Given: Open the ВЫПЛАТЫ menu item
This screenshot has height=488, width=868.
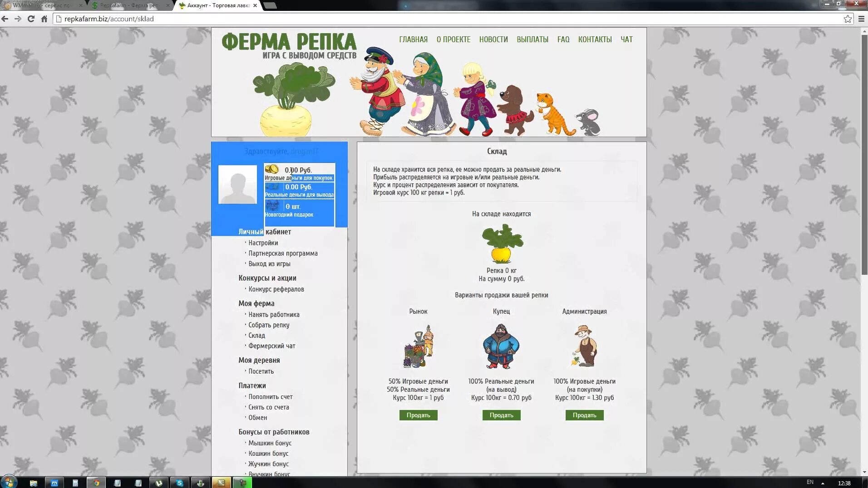Looking at the screenshot, I should 533,39.
